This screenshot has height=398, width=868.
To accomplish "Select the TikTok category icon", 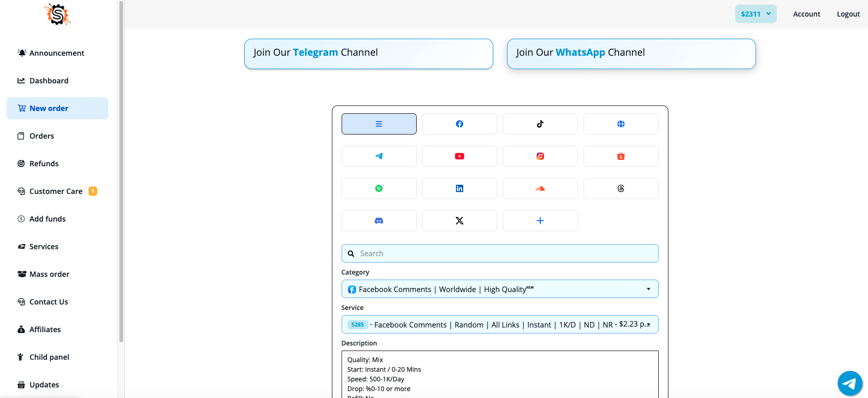I will (x=540, y=124).
